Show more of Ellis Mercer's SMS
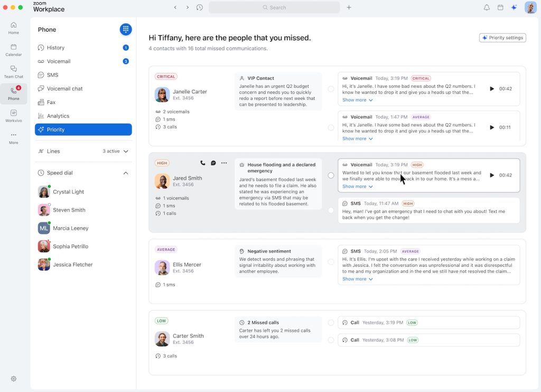The height and width of the screenshot is (392, 541). click(357, 279)
